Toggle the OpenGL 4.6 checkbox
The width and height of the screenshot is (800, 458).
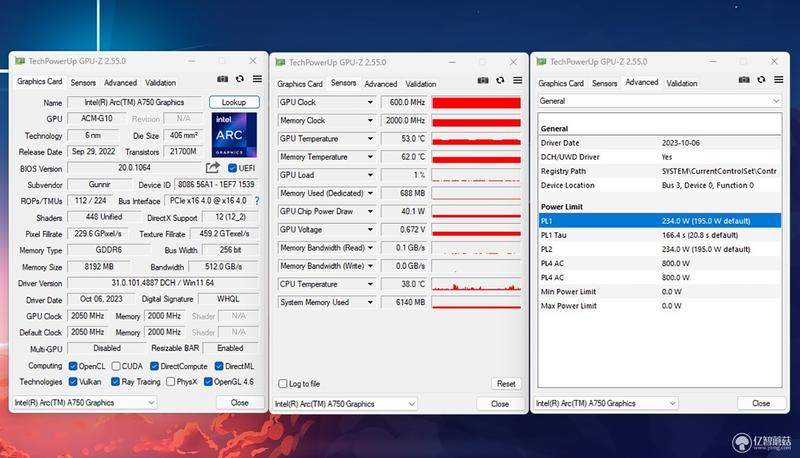(x=208, y=381)
